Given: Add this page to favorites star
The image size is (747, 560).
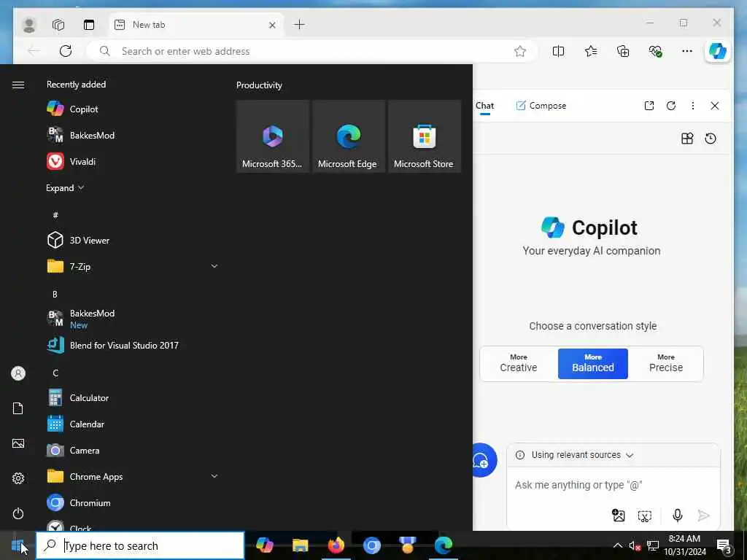Looking at the screenshot, I should [x=520, y=51].
